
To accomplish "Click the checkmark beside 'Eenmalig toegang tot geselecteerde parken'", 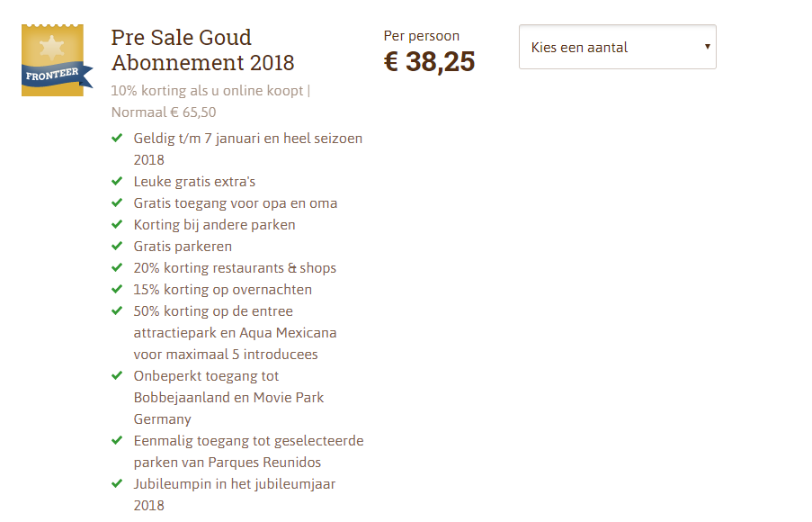I will (117, 441).
